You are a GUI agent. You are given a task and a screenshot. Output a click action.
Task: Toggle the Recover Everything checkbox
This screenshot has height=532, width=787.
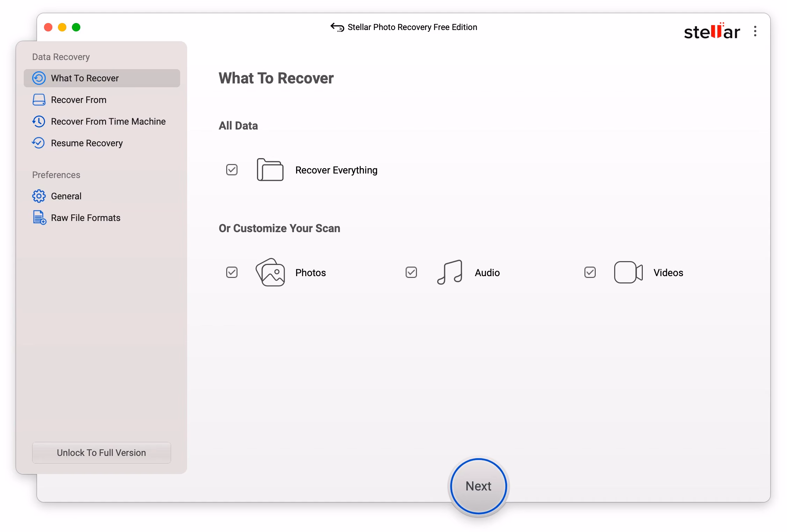tap(232, 170)
